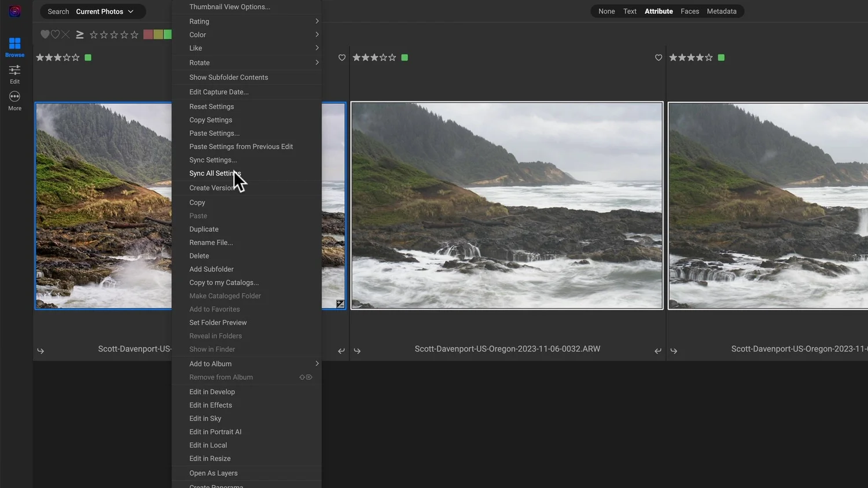Click the rotate arrow under the middle photo

click(x=357, y=350)
